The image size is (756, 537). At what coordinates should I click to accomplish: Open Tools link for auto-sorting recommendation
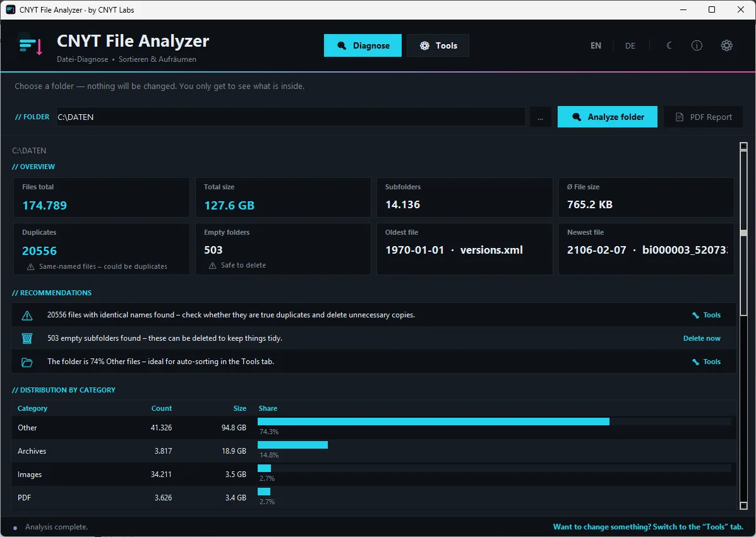(x=706, y=362)
